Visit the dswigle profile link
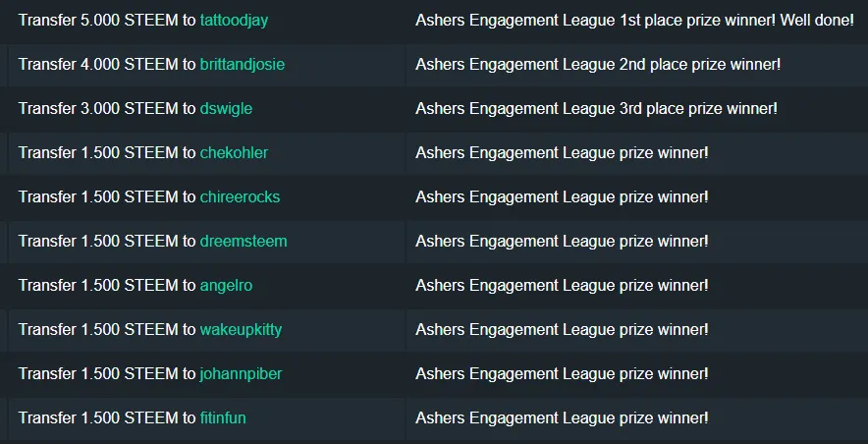Viewport: 868px width, 444px height. click(x=226, y=108)
